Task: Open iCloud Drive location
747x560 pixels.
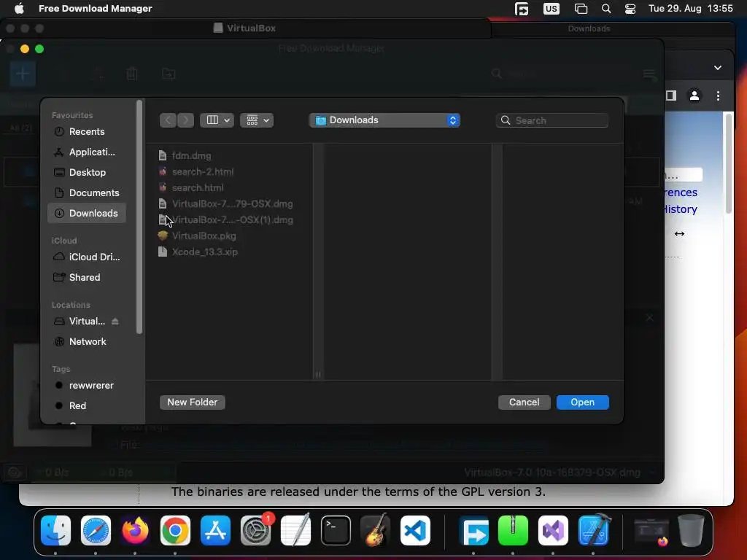Action: tap(86, 257)
